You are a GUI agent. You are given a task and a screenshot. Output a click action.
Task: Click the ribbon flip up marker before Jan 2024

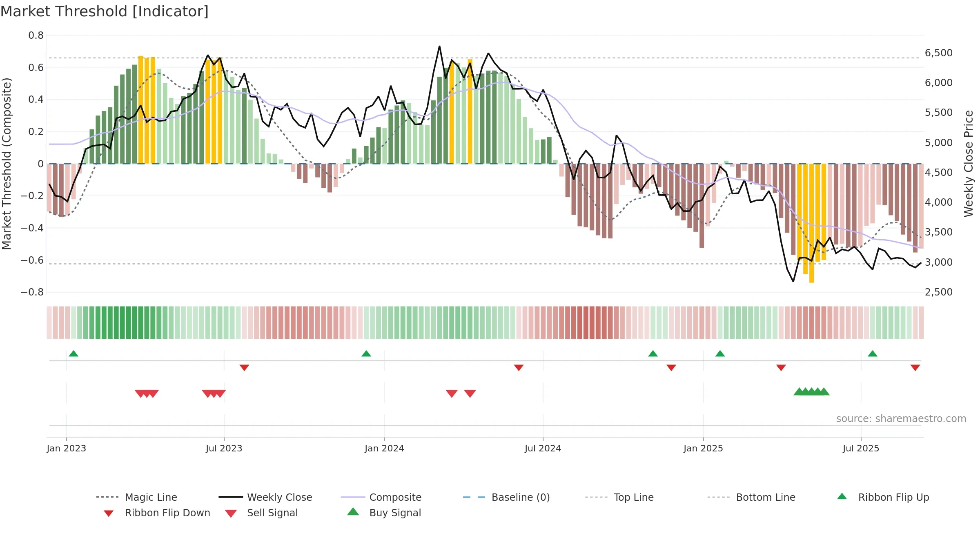tap(366, 353)
